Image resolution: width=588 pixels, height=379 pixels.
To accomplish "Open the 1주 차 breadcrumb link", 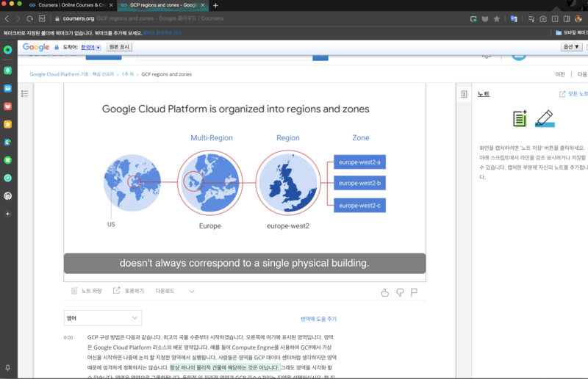I will coord(127,74).
